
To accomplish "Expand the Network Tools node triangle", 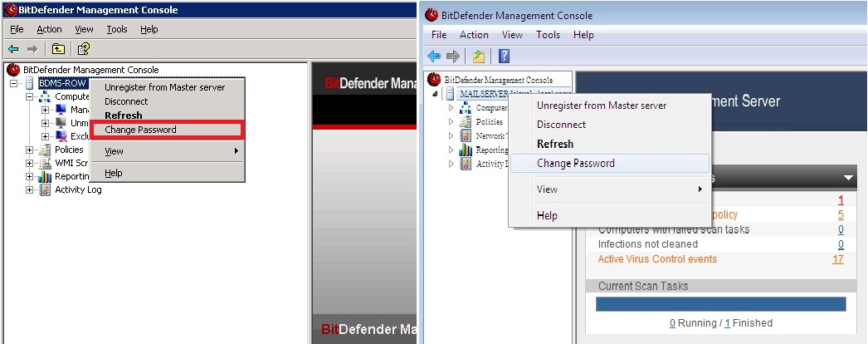I will click(450, 135).
